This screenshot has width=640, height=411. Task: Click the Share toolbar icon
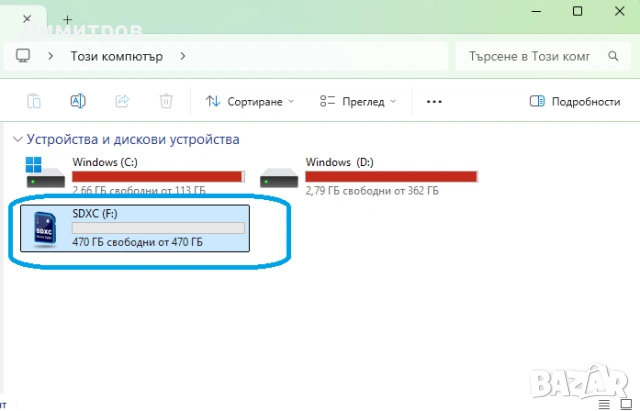122,101
